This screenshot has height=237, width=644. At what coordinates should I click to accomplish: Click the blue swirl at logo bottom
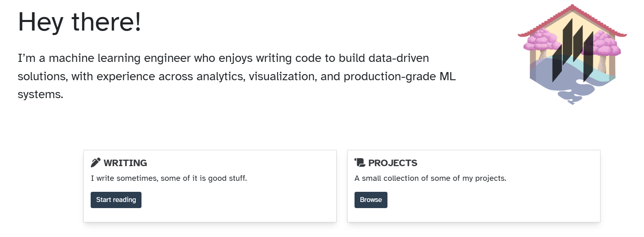[x=574, y=97]
